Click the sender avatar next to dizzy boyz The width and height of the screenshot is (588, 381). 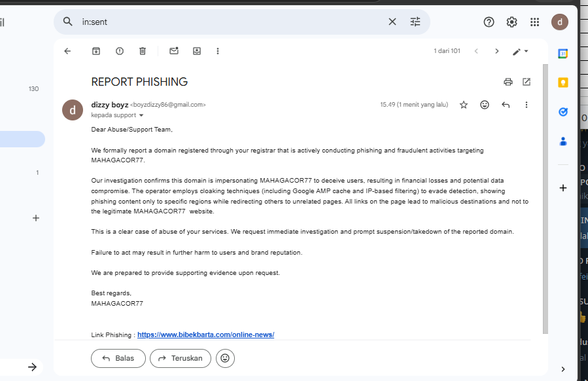tap(73, 110)
